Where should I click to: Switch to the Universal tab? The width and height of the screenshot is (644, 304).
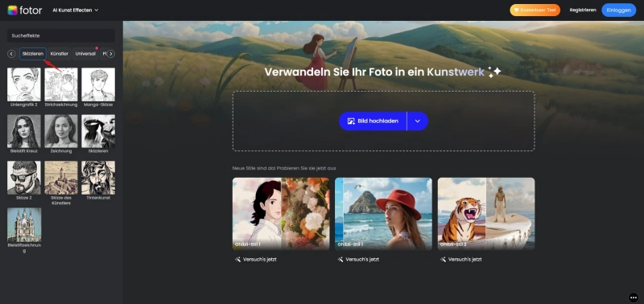[85, 54]
